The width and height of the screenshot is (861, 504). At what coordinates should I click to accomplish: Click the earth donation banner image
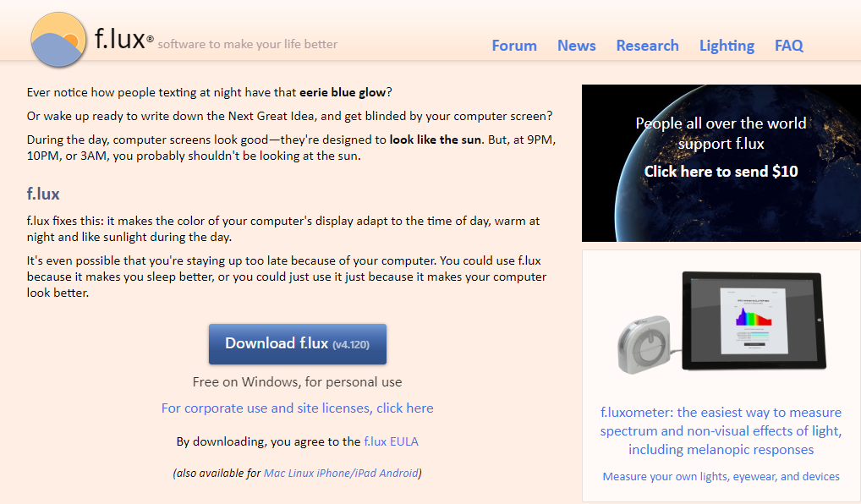[721, 163]
